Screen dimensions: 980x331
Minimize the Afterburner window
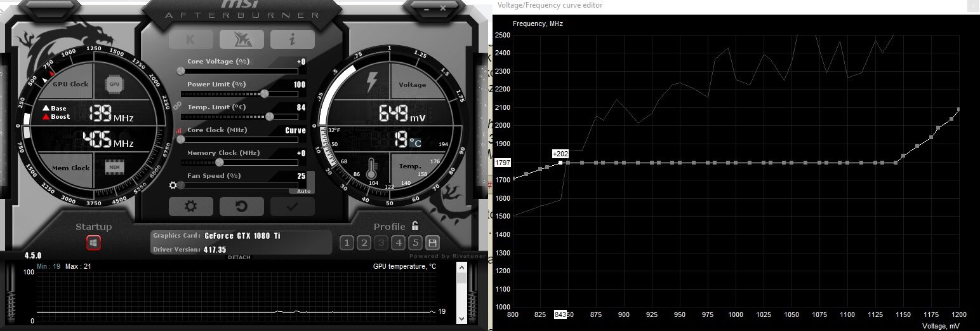pyautogui.click(x=425, y=8)
